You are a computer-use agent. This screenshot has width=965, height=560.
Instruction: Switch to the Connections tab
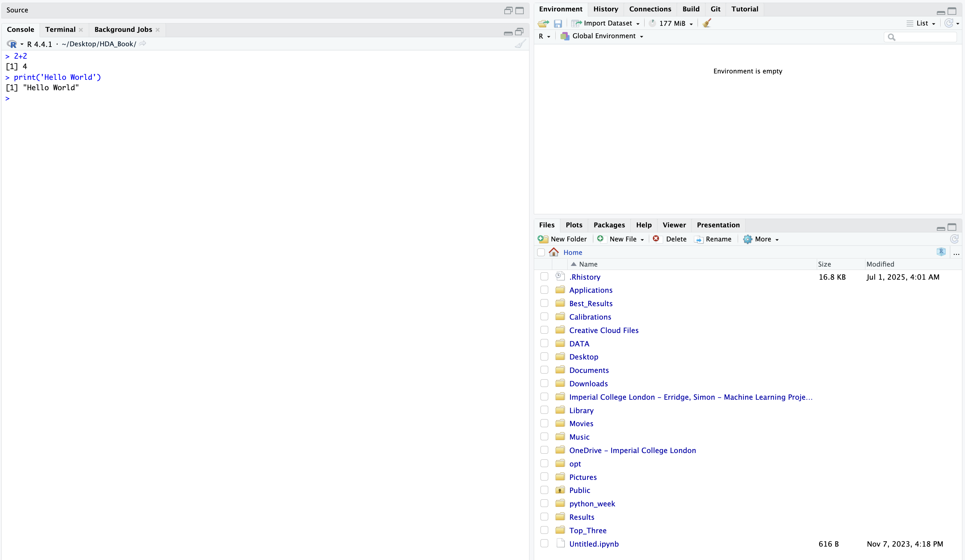(x=650, y=9)
